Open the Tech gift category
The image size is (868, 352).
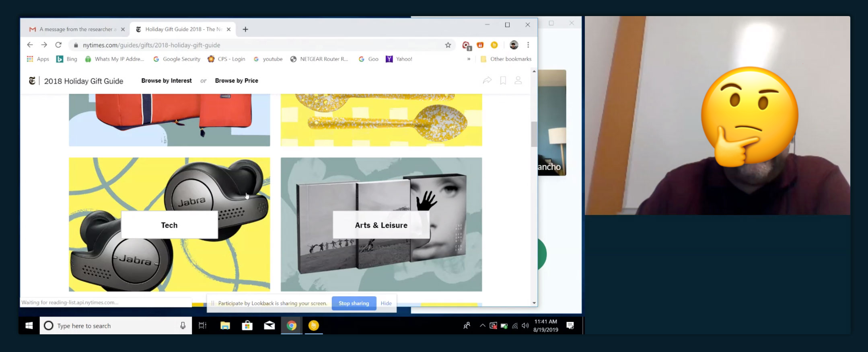pyautogui.click(x=169, y=225)
